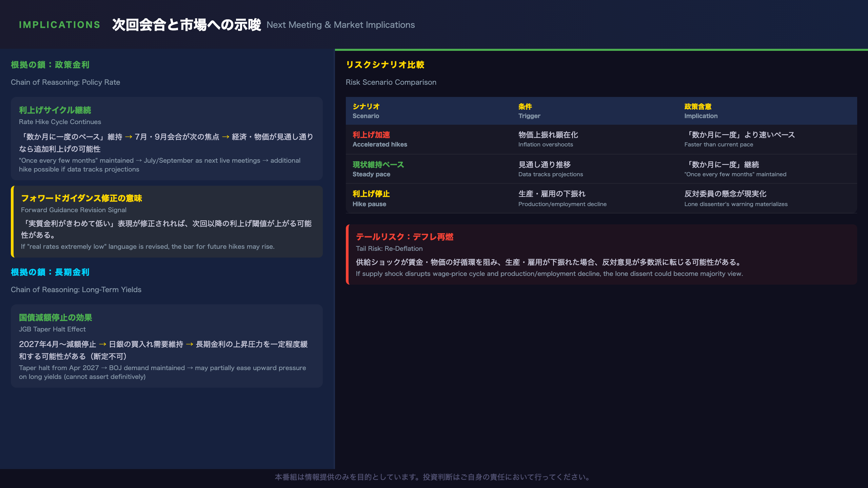
Task: Click text starting 「数か月に一度のペース」維持
Action: (x=166, y=143)
